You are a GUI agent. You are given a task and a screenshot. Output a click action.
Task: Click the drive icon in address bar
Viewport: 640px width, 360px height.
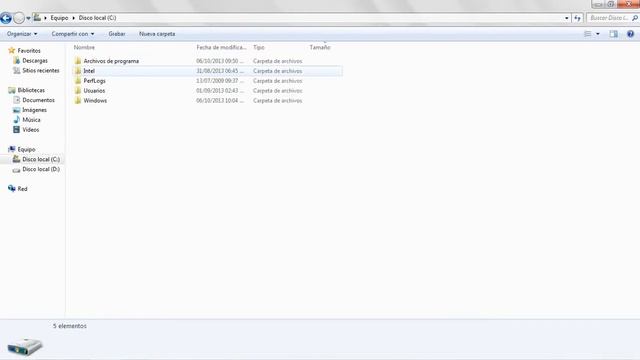(37, 18)
